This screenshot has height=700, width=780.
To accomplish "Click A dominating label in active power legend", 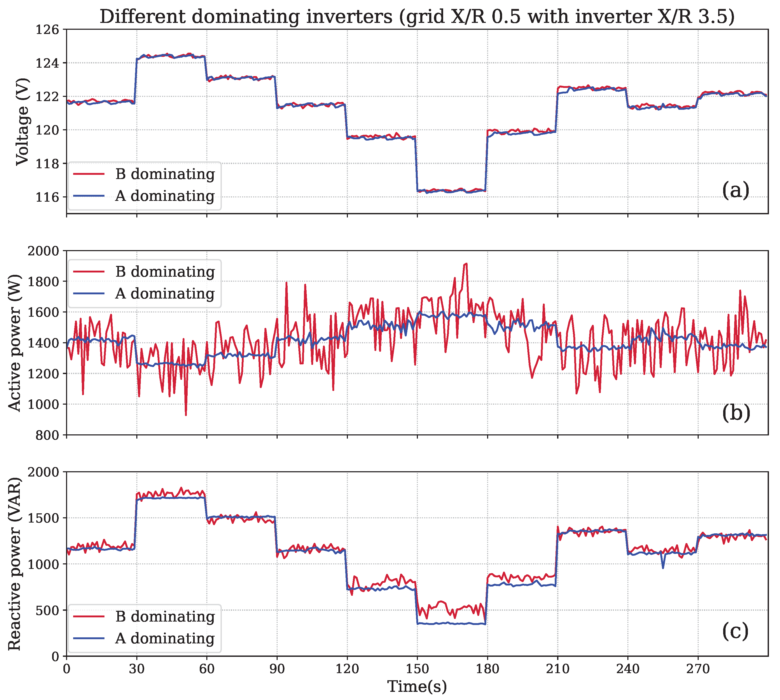I will coord(165,294).
